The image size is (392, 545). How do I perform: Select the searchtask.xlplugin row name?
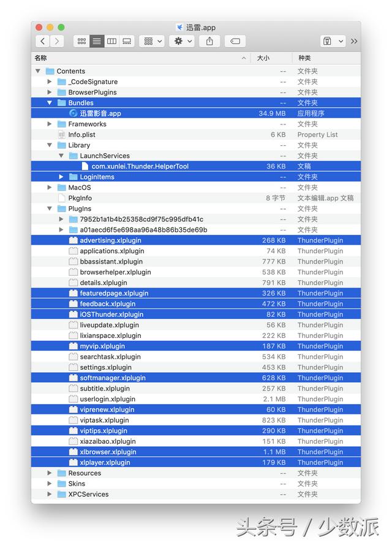[x=110, y=357]
